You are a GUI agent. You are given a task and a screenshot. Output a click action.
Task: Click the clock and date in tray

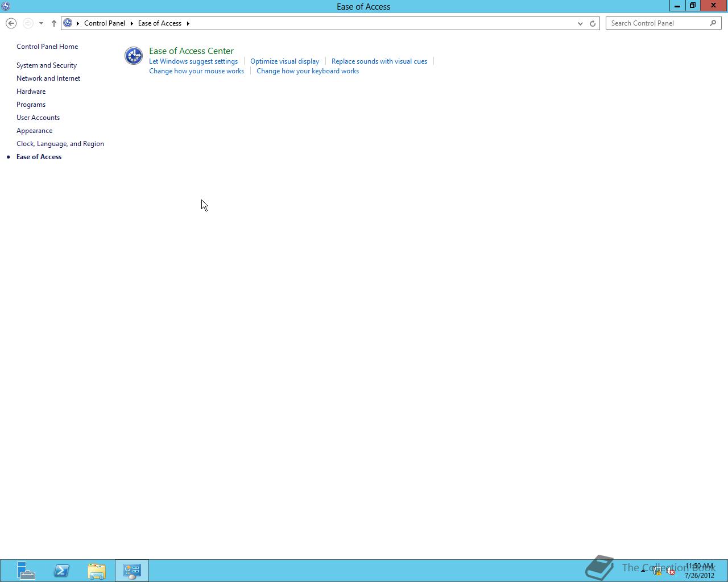point(699,571)
